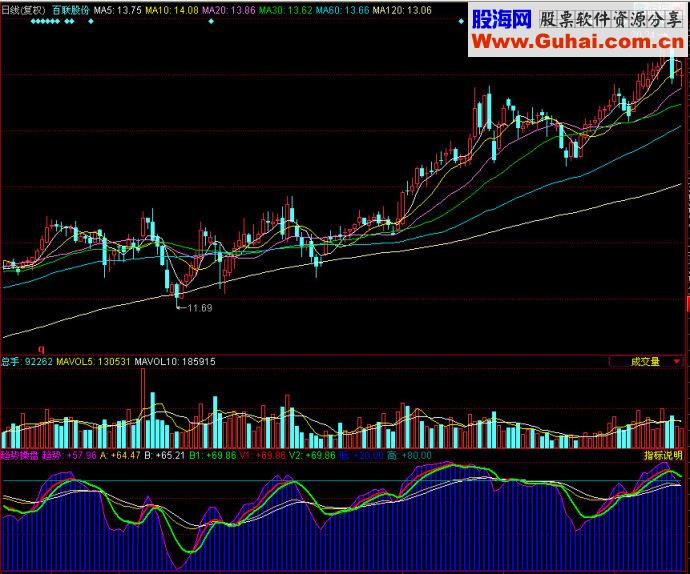The image size is (690, 574).
Task: Select the MA20: 13.86 readout
Action: (x=229, y=10)
